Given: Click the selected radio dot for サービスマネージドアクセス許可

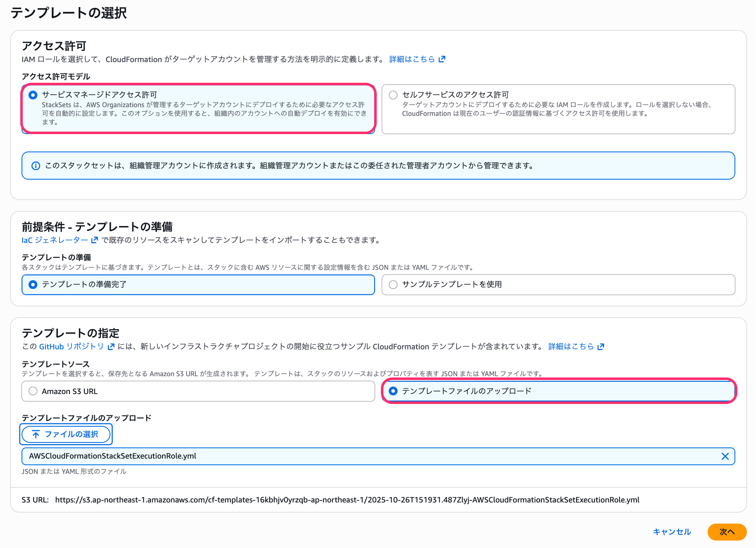Looking at the screenshot, I should pos(33,95).
